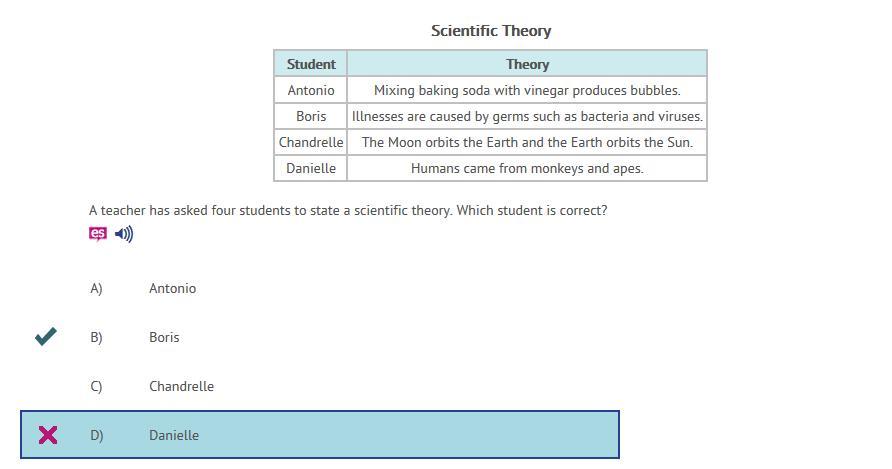Click the germs cause illnesses theory cell

tap(527, 116)
